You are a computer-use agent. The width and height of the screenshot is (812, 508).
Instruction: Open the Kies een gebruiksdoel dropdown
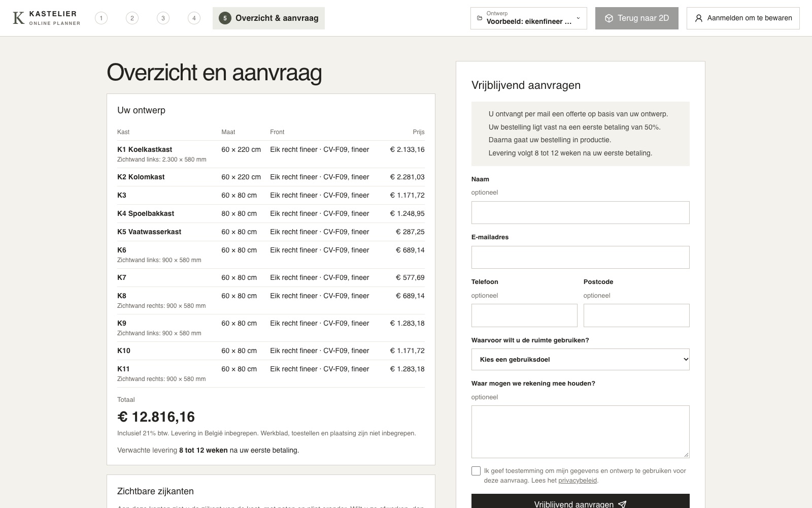click(580, 359)
